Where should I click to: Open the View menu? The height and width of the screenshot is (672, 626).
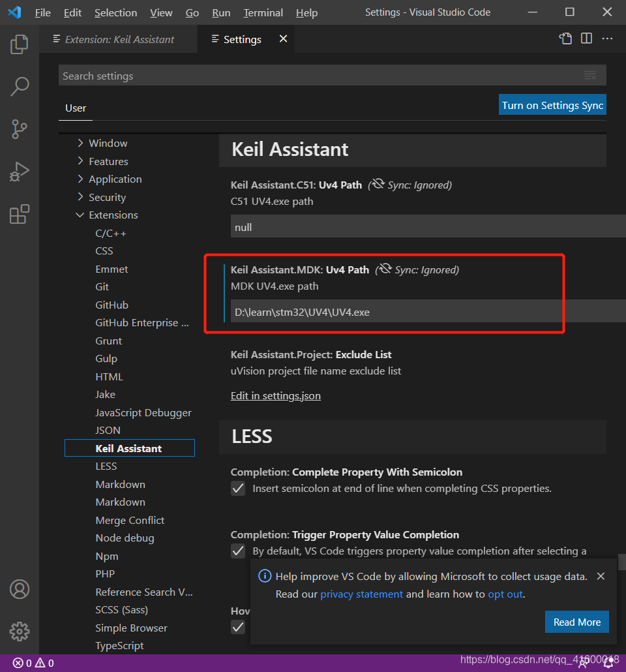point(161,13)
